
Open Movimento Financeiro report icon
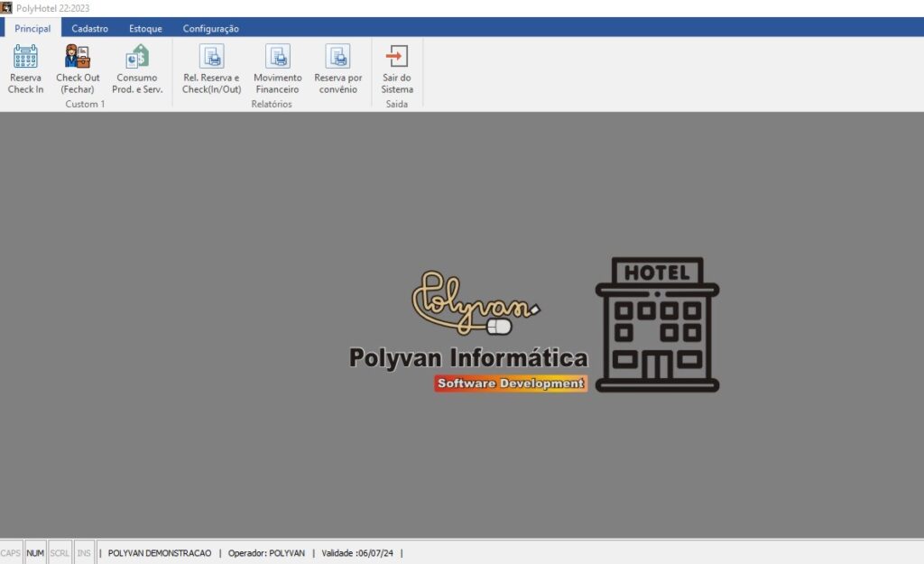pos(278,57)
